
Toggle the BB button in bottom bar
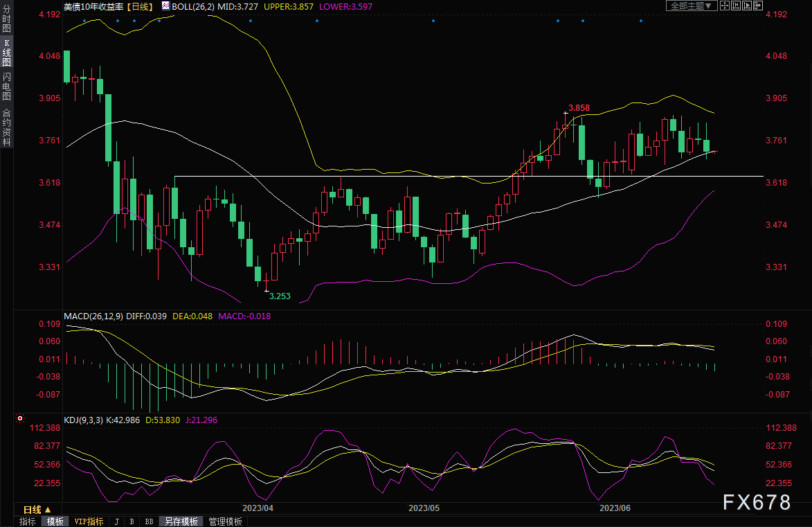click(x=149, y=521)
